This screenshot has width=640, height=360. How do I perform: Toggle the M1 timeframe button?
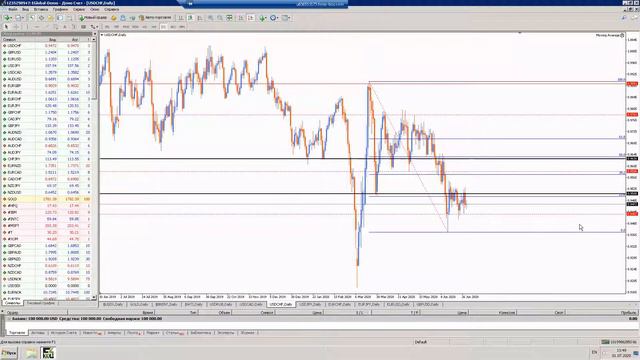click(107, 27)
